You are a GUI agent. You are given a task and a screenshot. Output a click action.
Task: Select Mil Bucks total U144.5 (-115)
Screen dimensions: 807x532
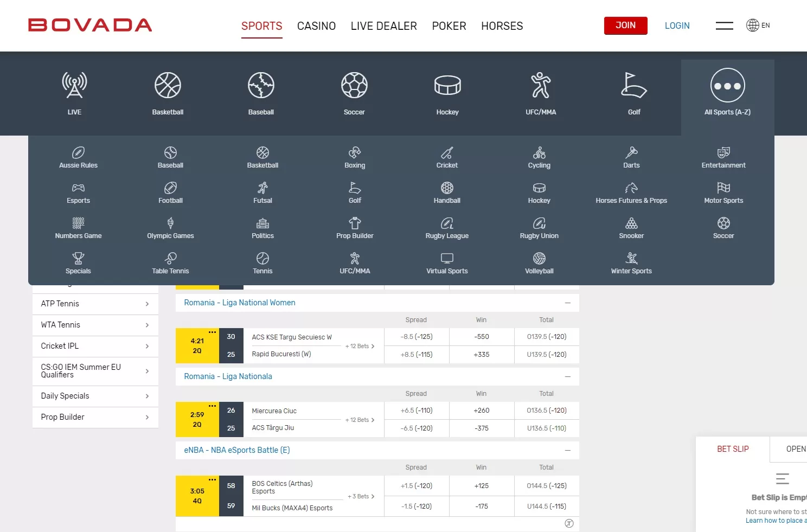point(547,507)
